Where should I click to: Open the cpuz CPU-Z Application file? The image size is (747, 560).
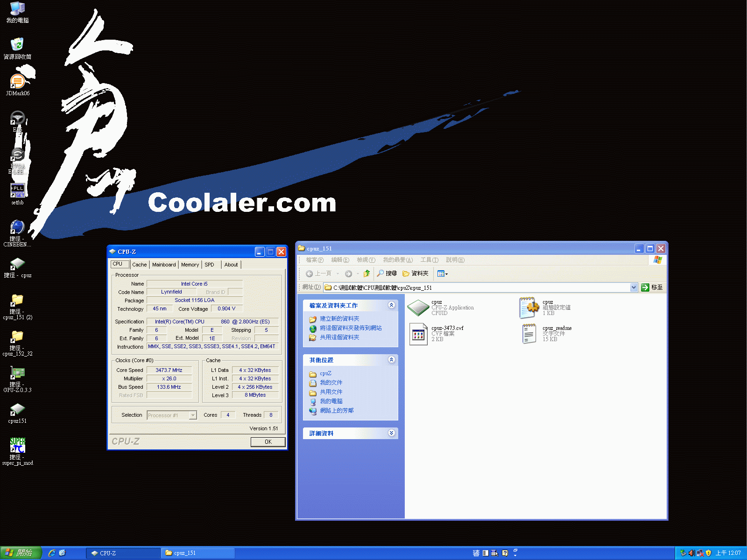(441, 308)
